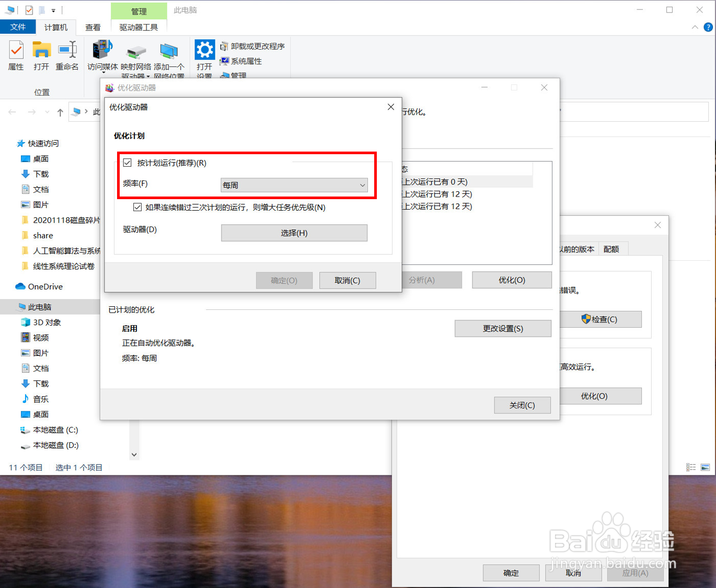Image resolution: width=716 pixels, height=588 pixels.
Task: Click the 检查(C) button in properties dialog
Action: coord(599,319)
